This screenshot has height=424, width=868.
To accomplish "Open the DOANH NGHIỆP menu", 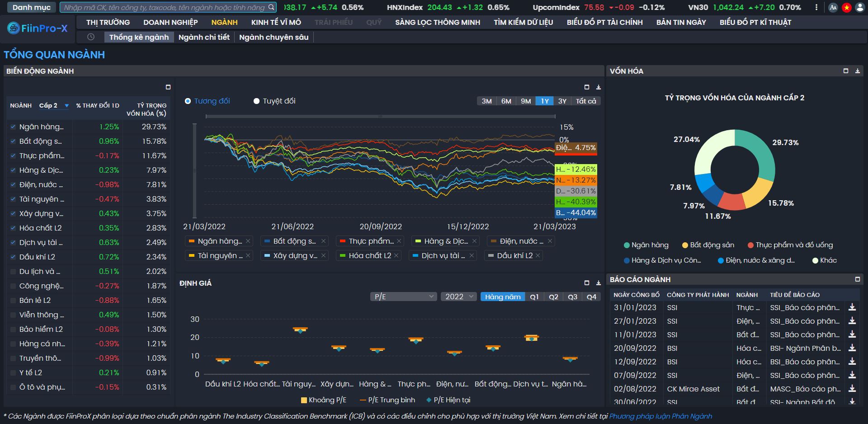I will click(170, 22).
